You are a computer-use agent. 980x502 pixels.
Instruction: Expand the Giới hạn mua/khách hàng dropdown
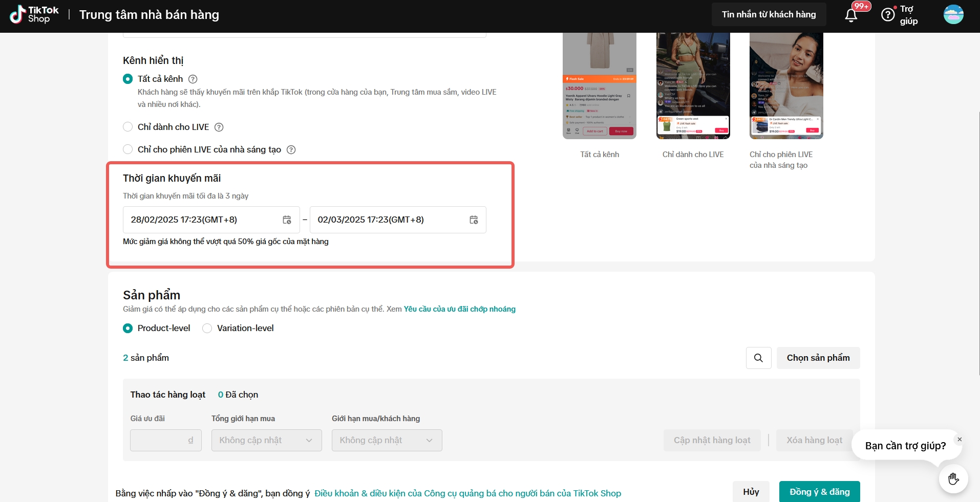[x=387, y=440]
